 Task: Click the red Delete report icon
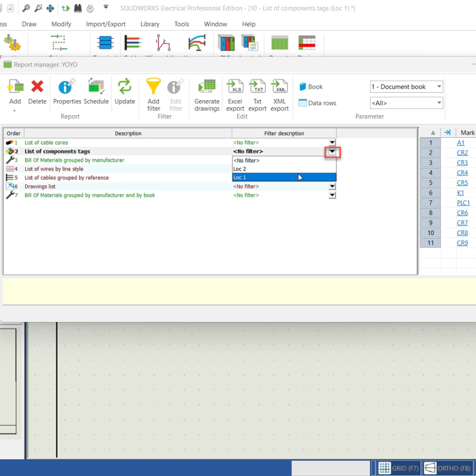point(37,86)
